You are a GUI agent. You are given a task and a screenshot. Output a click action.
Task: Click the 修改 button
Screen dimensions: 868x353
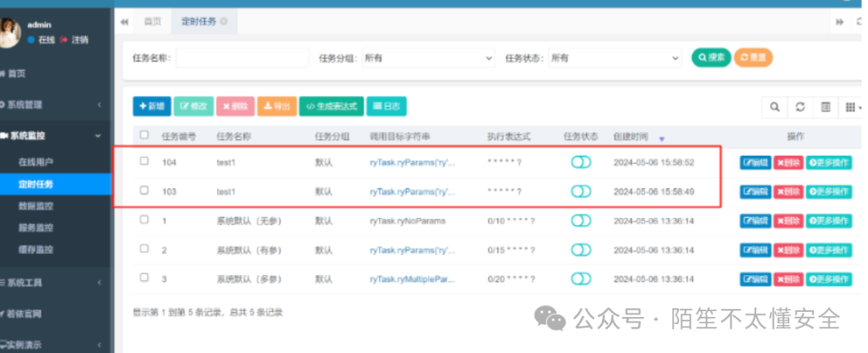(x=194, y=106)
